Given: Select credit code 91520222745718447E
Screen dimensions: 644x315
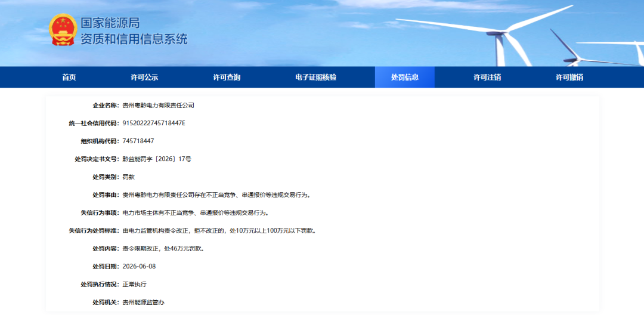Looking at the screenshot, I should click(154, 123).
